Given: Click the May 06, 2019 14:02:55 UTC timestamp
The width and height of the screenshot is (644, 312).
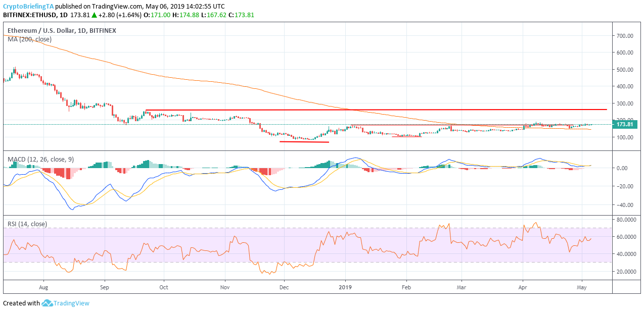Looking at the screenshot, I should (185, 6).
